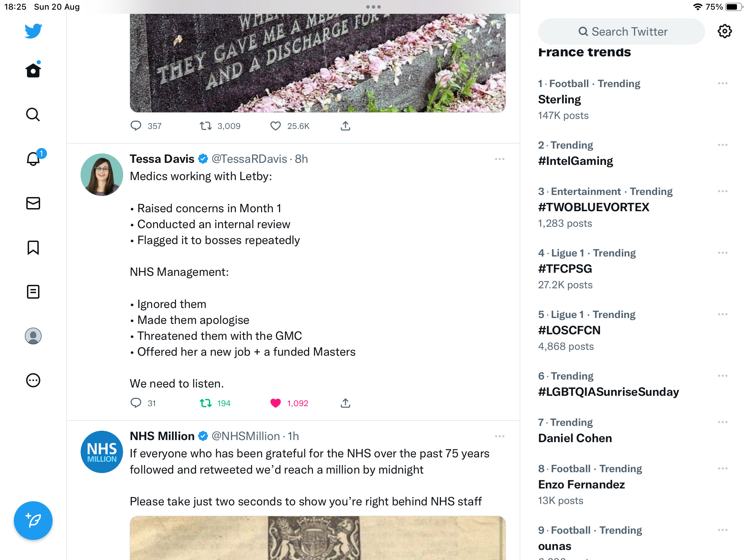
Task: Open the Explore search sidebar item
Action: coord(33,114)
